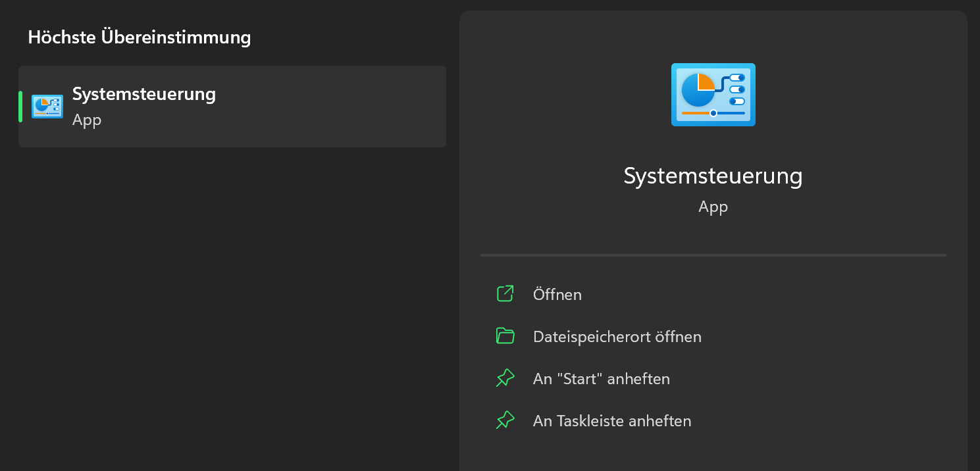Screen dimensions: 980x471
Task: Click the Öffnen external-link icon
Action: click(x=505, y=294)
